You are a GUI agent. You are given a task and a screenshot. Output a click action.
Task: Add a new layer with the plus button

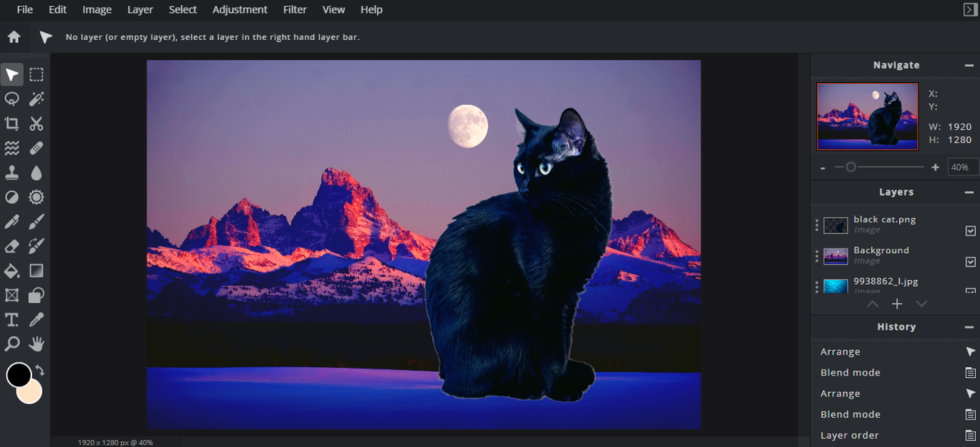pyautogui.click(x=897, y=304)
